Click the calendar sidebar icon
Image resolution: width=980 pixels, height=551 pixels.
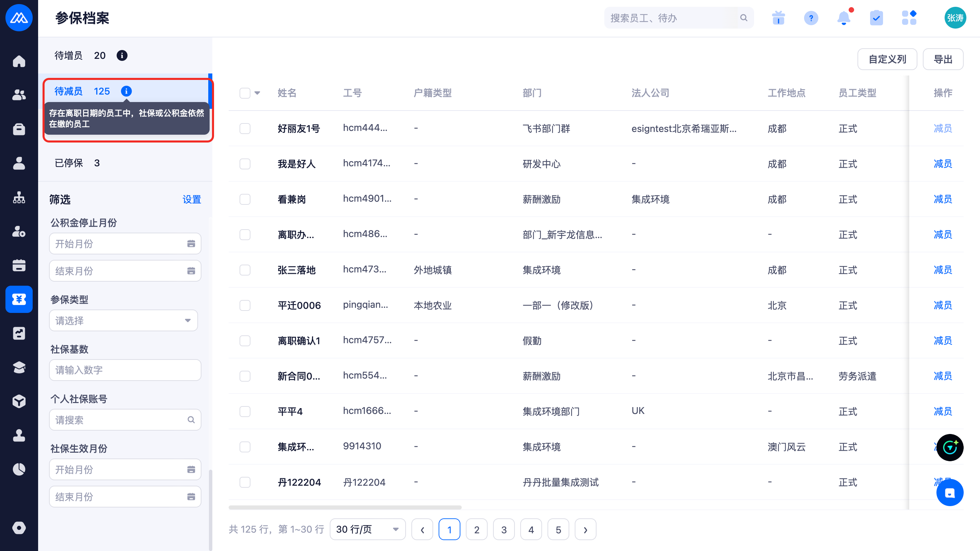[x=19, y=265]
